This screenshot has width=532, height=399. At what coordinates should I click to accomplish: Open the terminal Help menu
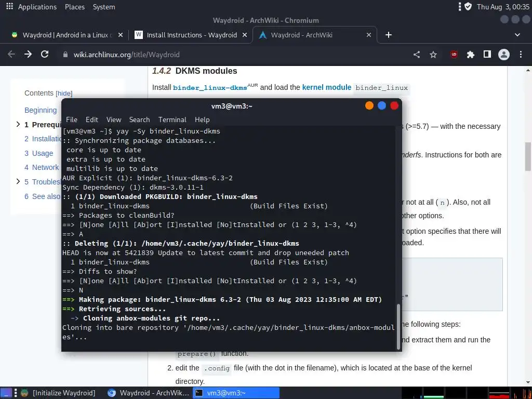[x=202, y=119]
